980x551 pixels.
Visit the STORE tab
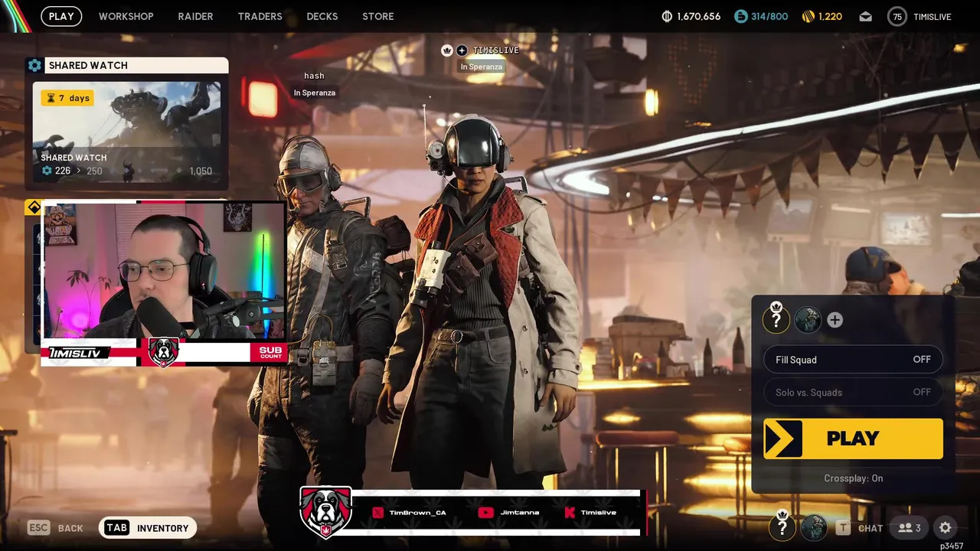click(x=378, y=16)
